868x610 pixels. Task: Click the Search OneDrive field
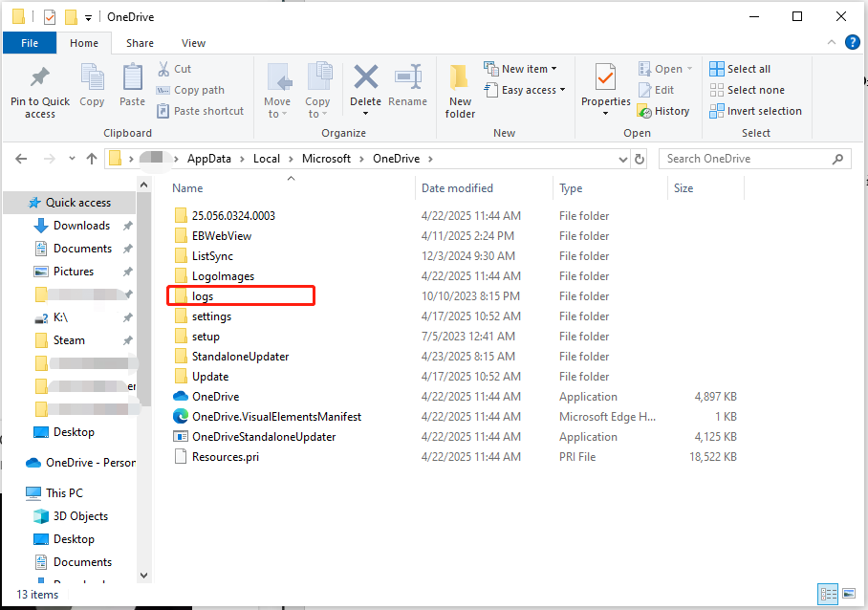tap(754, 159)
